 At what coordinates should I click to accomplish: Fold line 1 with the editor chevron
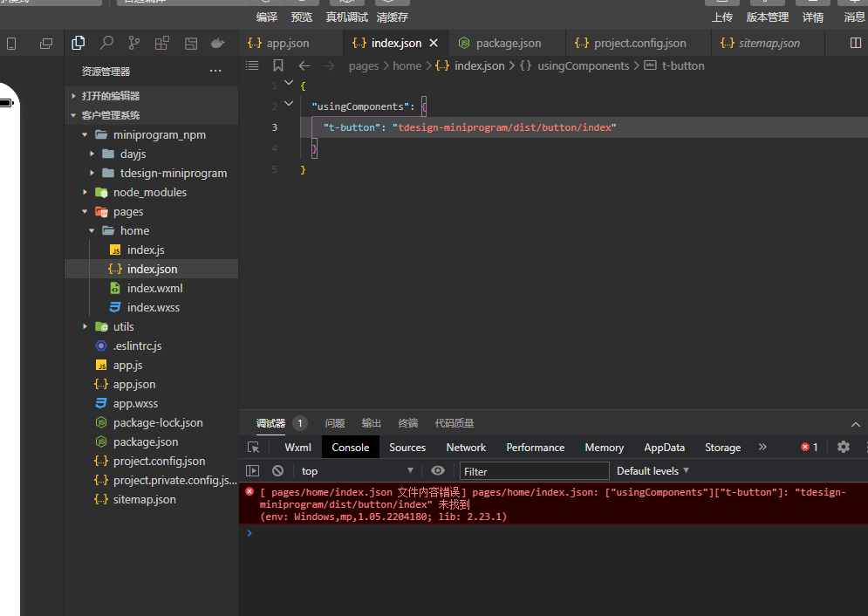point(289,83)
